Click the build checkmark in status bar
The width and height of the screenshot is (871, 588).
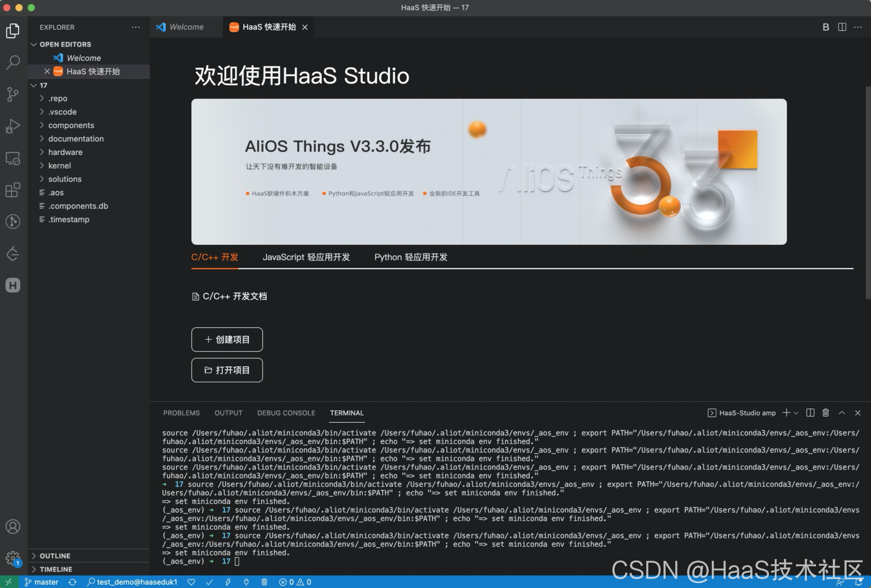point(210,582)
